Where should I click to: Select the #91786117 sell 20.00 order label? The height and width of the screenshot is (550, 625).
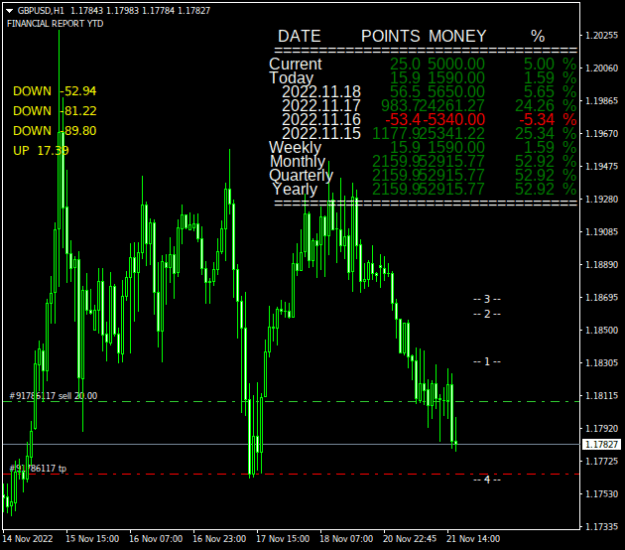click(x=53, y=396)
